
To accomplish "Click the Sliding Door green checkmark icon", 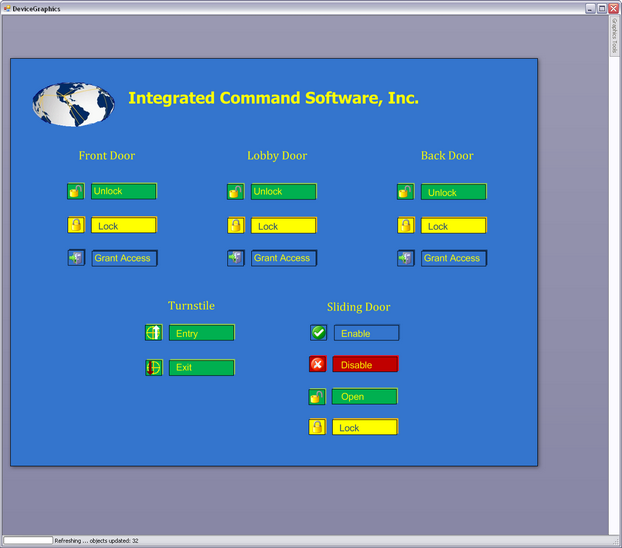I will tap(319, 333).
